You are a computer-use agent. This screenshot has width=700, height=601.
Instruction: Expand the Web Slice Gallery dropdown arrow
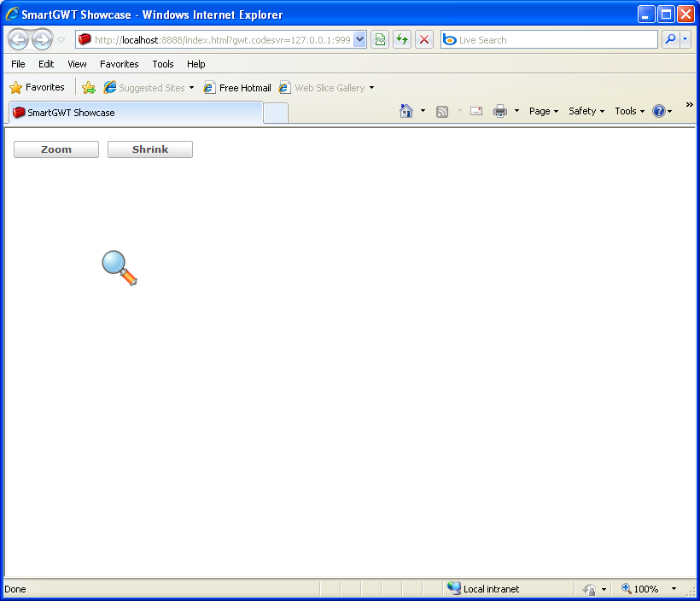pyautogui.click(x=371, y=88)
